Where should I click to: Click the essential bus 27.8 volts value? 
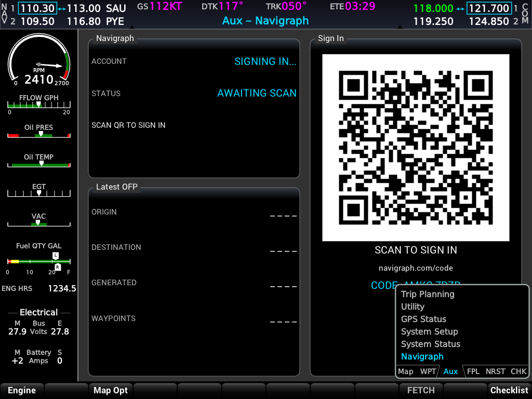click(60, 331)
